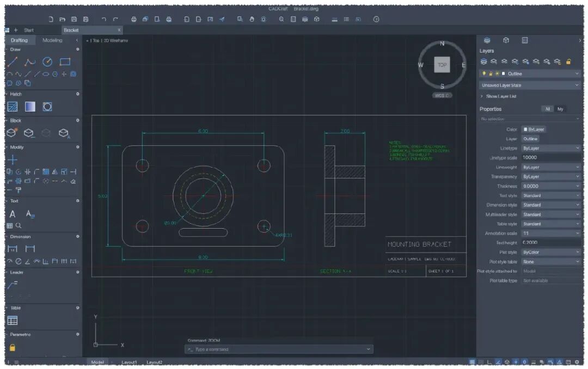Toggle the orange unlock layer icon
This screenshot has height=369, width=588.
[568, 61]
